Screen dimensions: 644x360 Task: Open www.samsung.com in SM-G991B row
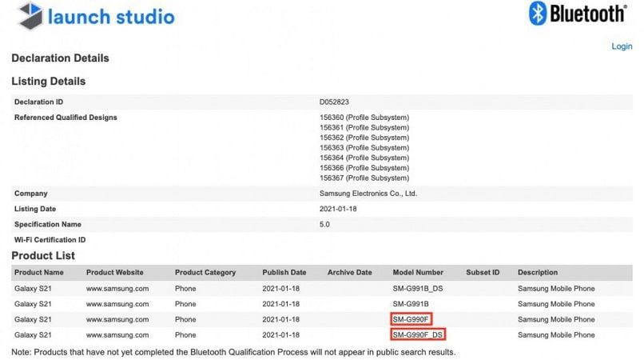(x=117, y=304)
